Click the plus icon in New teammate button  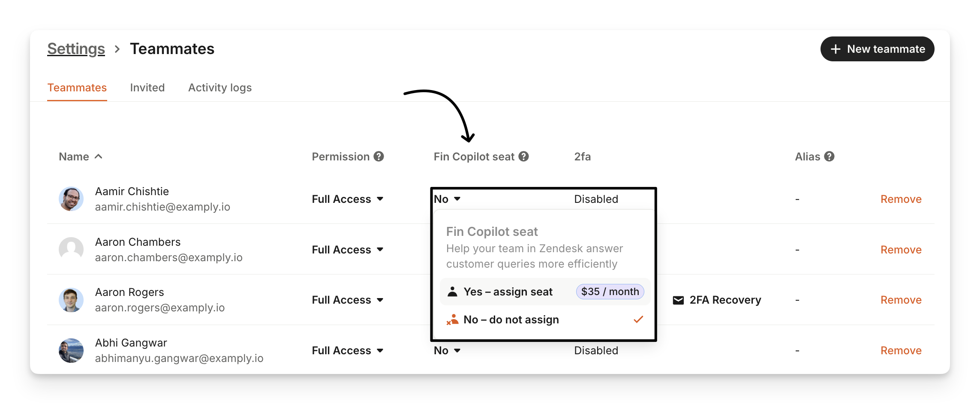(x=836, y=49)
